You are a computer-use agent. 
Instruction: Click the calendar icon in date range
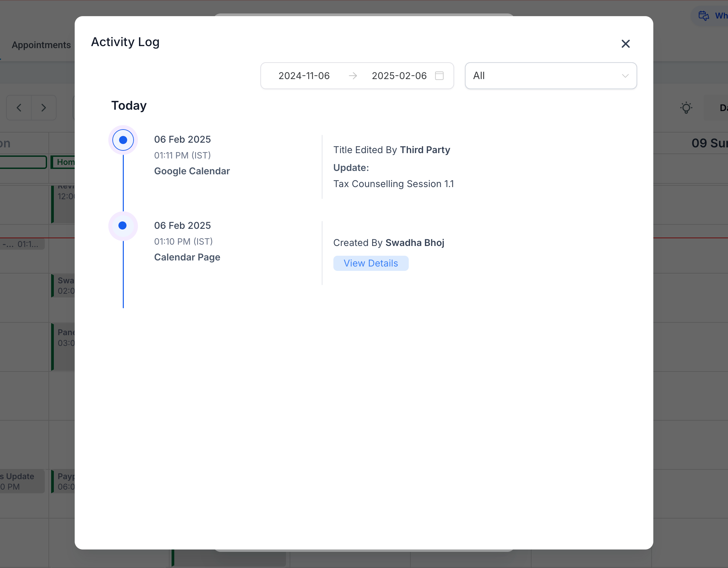click(439, 76)
